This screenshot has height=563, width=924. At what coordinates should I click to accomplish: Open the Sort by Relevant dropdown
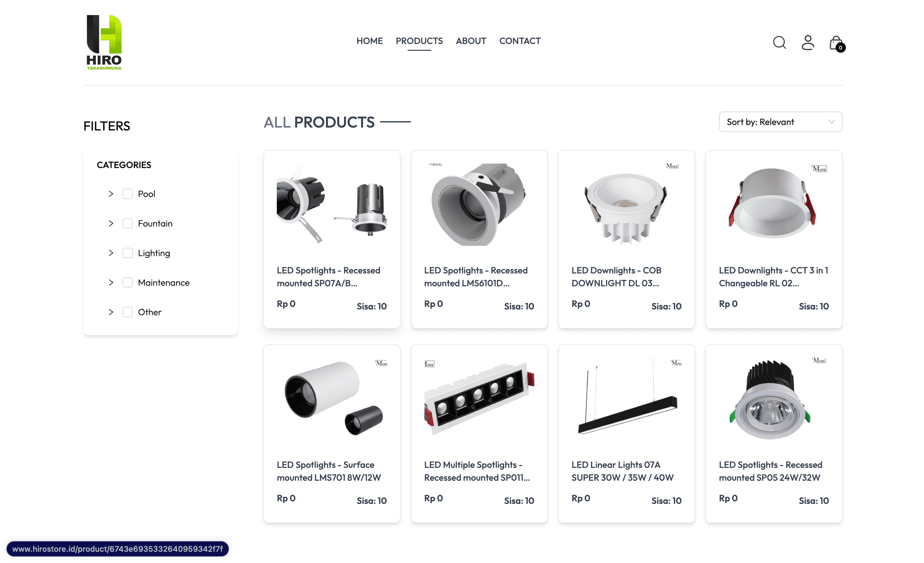780,122
